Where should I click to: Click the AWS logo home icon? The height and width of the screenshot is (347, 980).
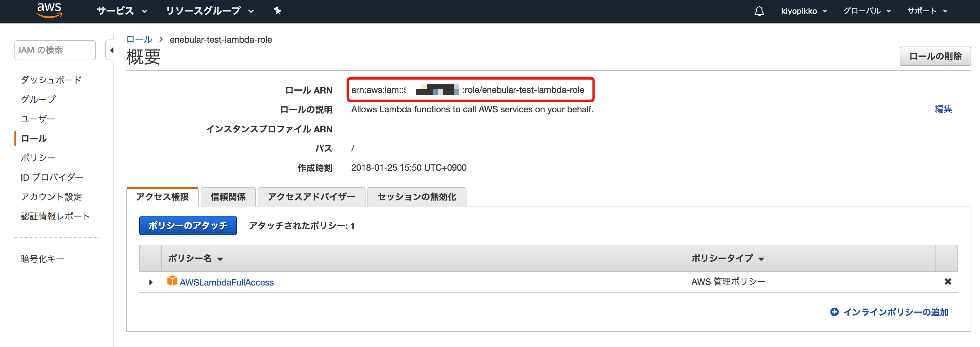point(49,10)
